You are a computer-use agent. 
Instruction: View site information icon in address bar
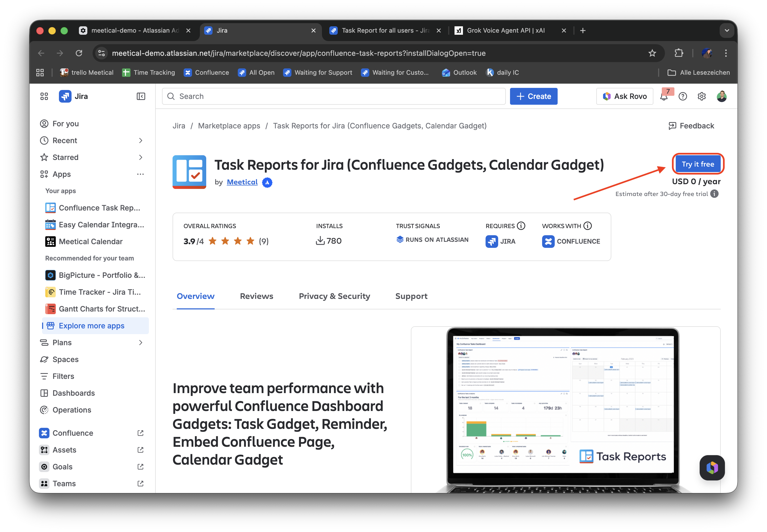click(102, 53)
